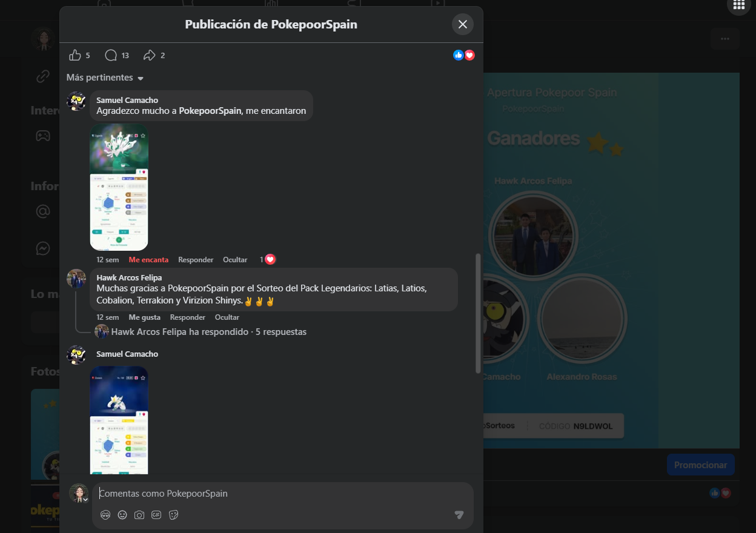Send the comment with the paper plane icon

[x=459, y=514]
